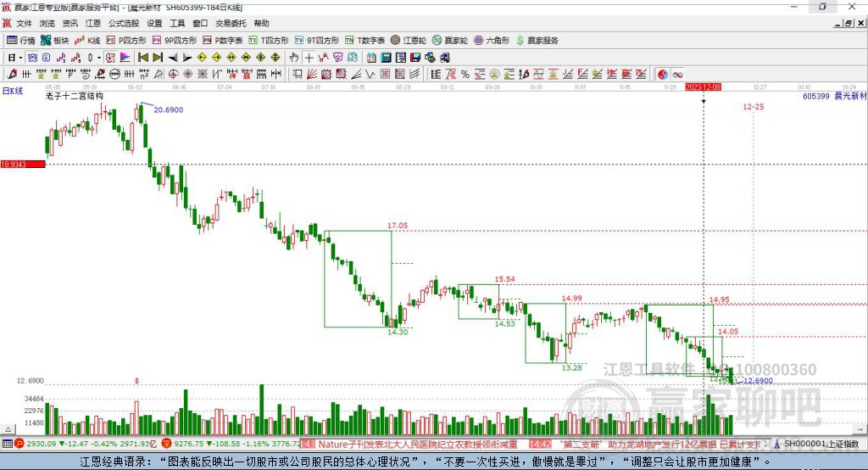
Task: Open 赢家服务 service link
Action: pos(537,41)
